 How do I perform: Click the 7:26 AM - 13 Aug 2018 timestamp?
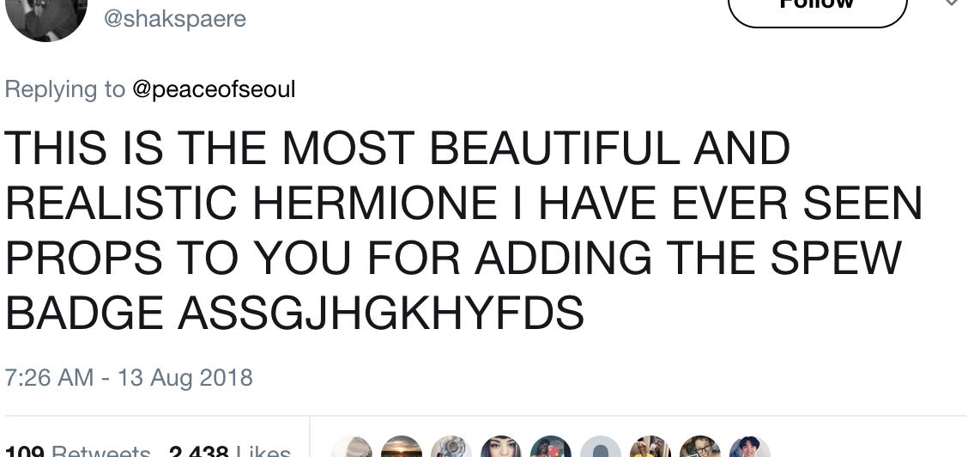pyautogui.click(x=129, y=377)
